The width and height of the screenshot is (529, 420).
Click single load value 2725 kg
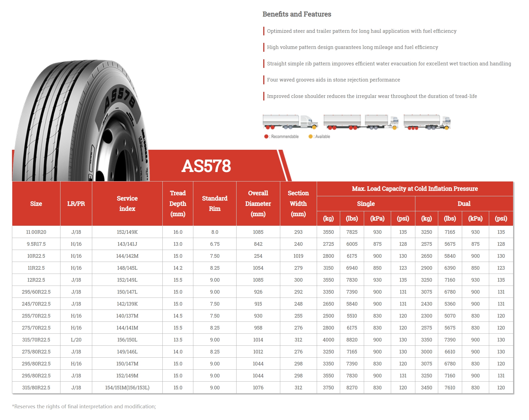[328, 244]
